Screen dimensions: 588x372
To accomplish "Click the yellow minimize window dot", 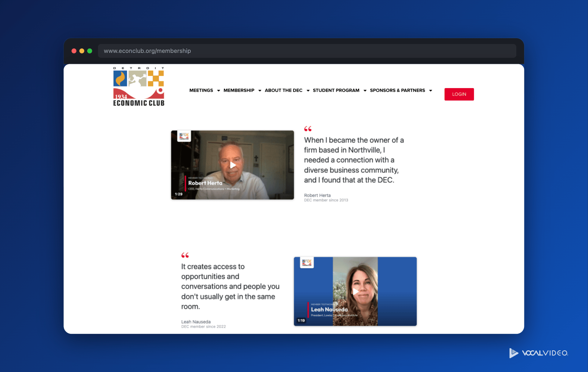I will point(82,51).
